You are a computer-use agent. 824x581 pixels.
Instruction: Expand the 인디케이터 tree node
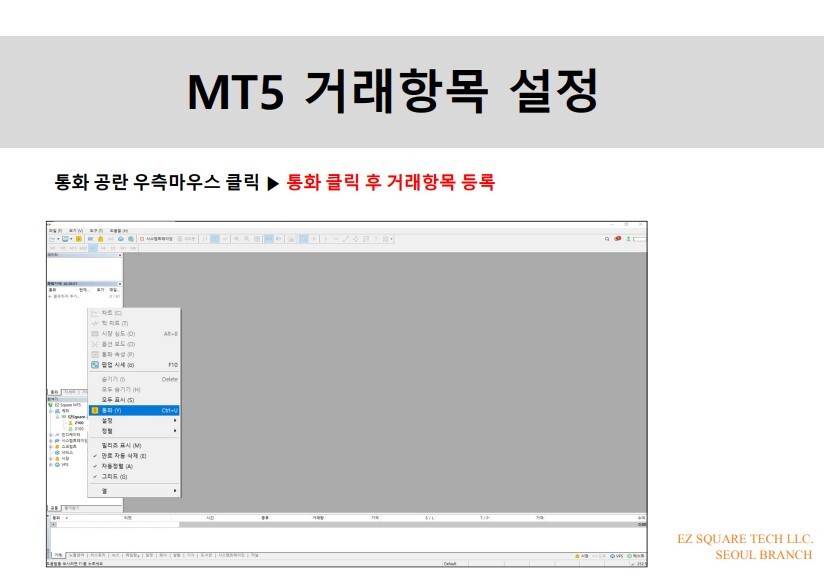click(50, 435)
